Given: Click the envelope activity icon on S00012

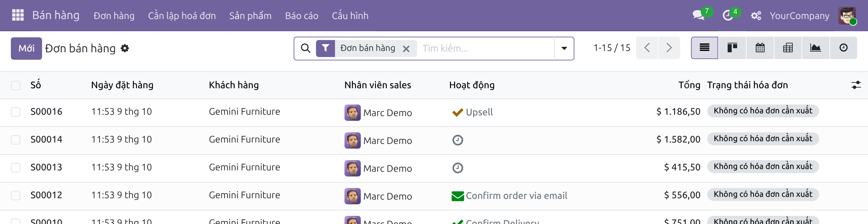Looking at the screenshot, I should pyautogui.click(x=458, y=196).
